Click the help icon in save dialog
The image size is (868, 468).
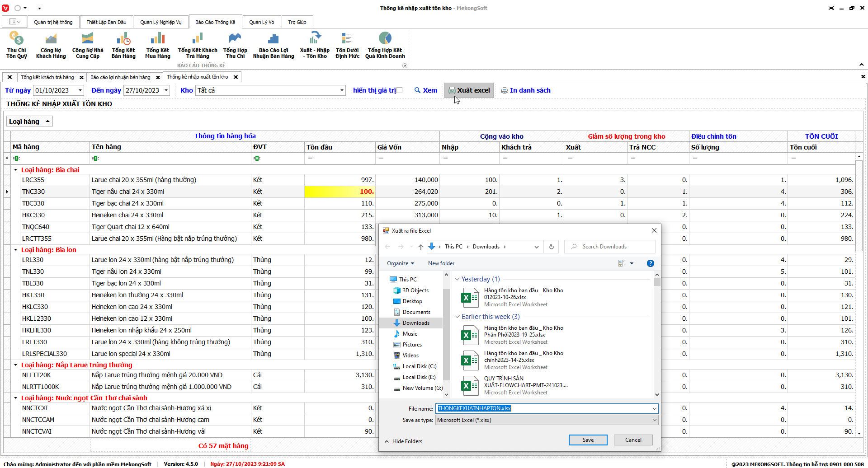tap(650, 263)
